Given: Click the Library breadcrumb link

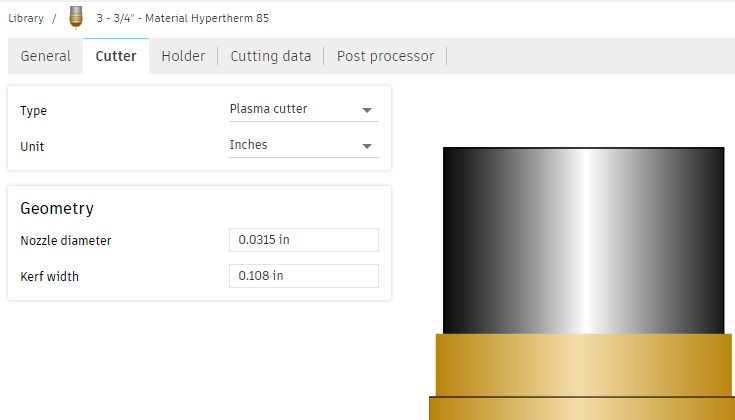Looking at the screenshot, I should pos(26,18).
